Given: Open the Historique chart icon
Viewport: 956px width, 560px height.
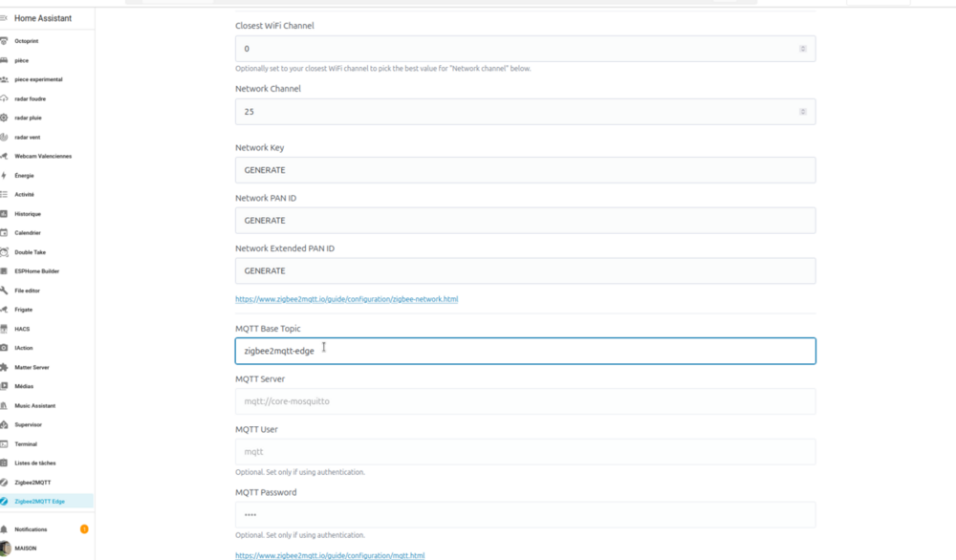Looking at the screenshot, I should (4, 214).
